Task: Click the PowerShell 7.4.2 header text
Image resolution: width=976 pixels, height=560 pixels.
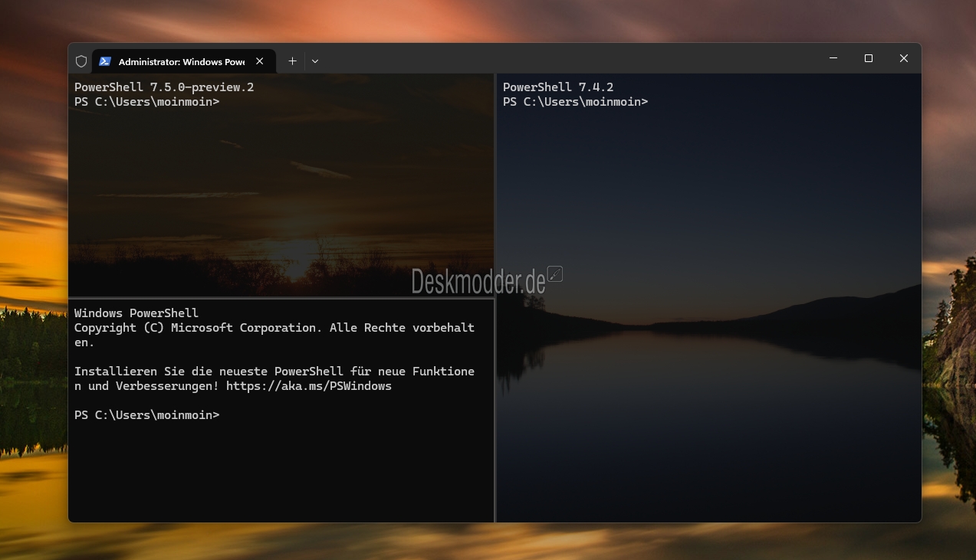Action: coord(558,87)
